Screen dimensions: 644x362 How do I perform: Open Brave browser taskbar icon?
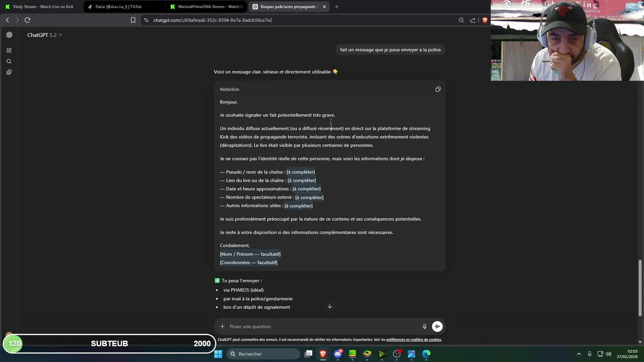(x=323, y=354)
